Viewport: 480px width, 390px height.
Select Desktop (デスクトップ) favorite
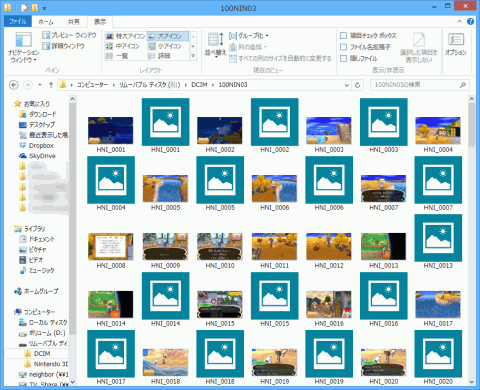(37, 125)
